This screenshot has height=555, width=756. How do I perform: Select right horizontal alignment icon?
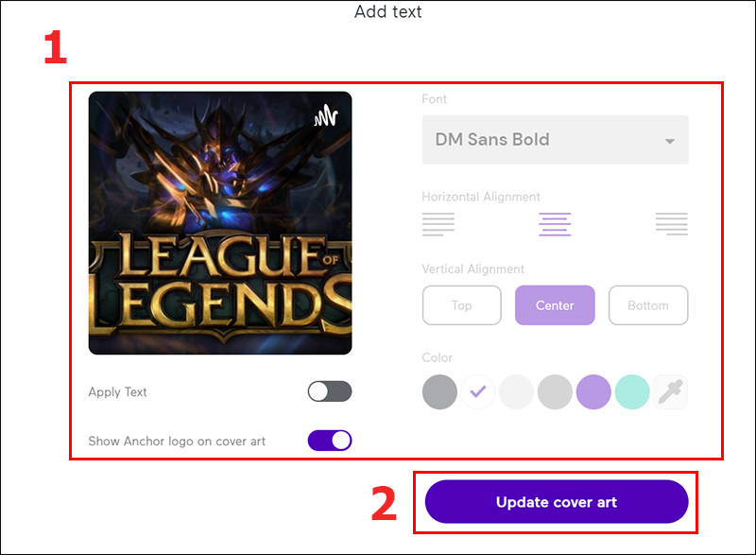pyautogui.click(x=672, y=224)
